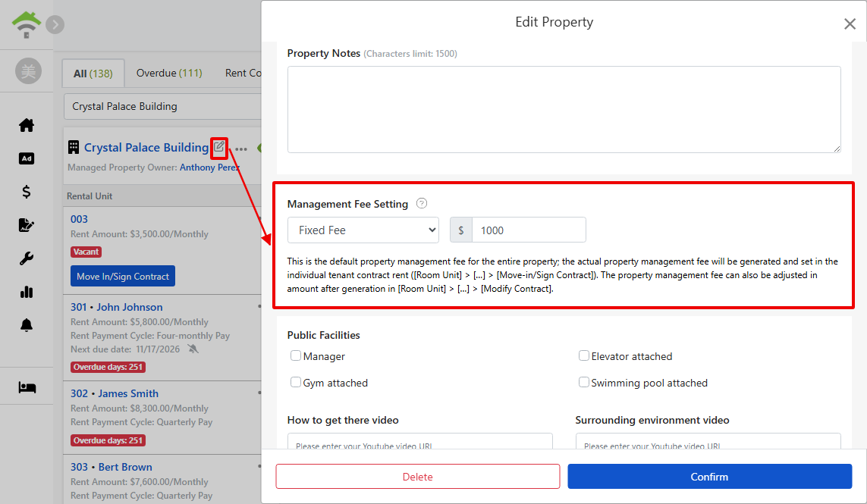Click the Crystal Palace Building search field

coord(162,106)
